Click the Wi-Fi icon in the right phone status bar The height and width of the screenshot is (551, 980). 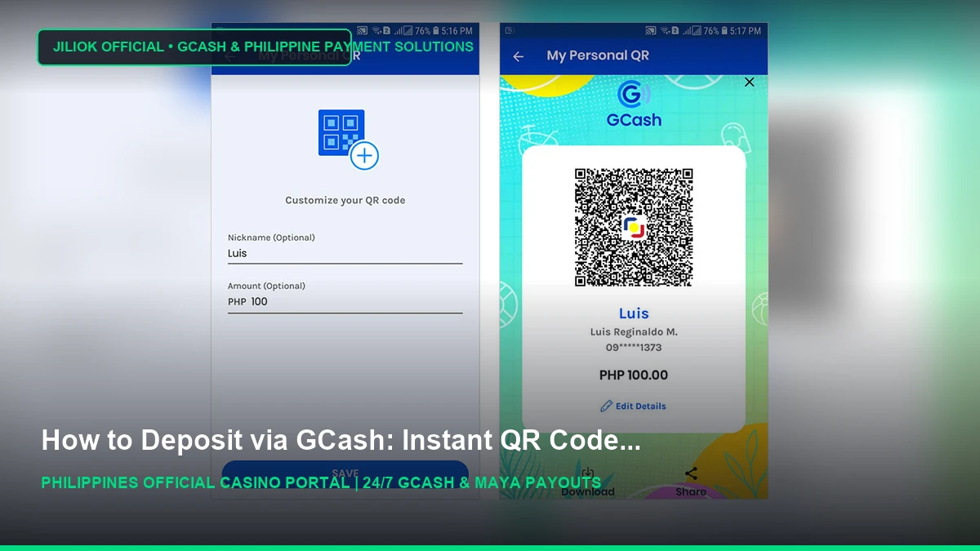665,31
